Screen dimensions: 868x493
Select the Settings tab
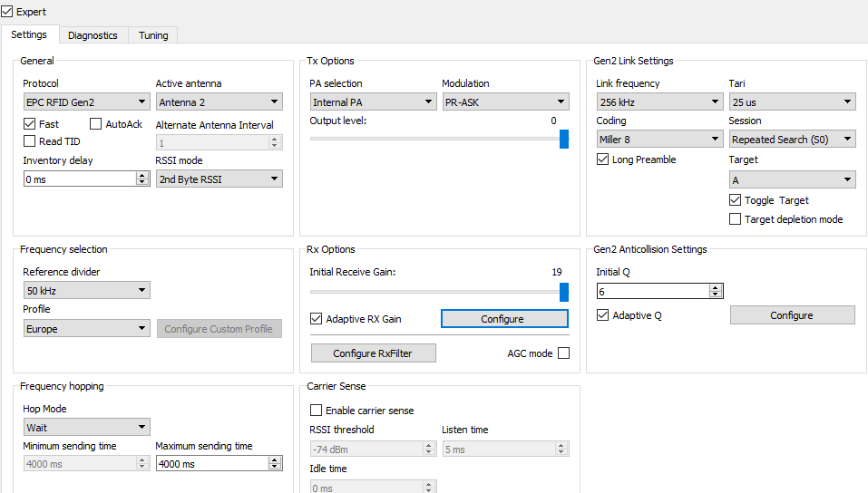(x=29, y=34)
